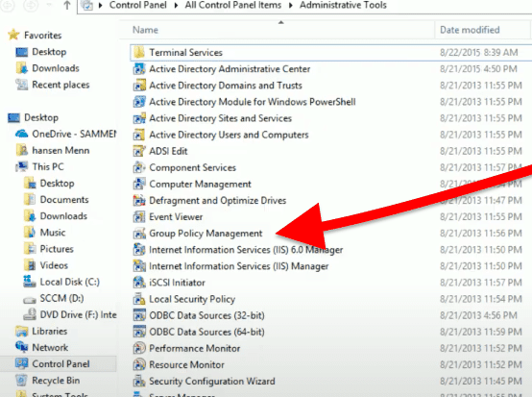Click the ODBC Data Sources (64-bit) icon

pyautogui.click(x=139, y=332)
